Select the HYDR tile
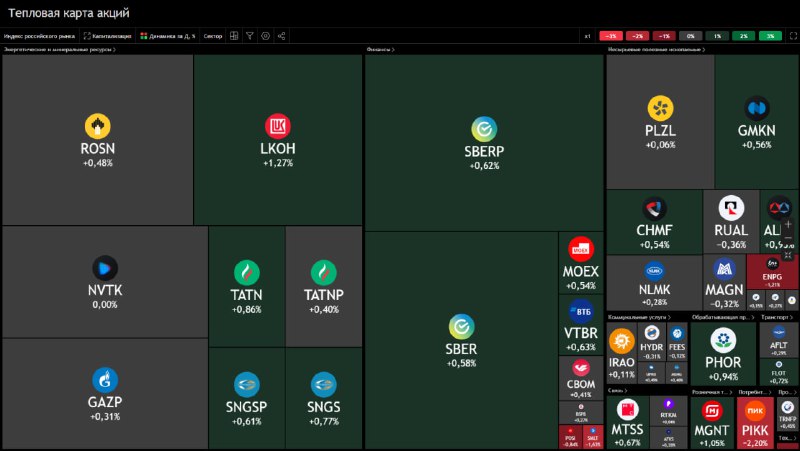 [x=652, y=341]
